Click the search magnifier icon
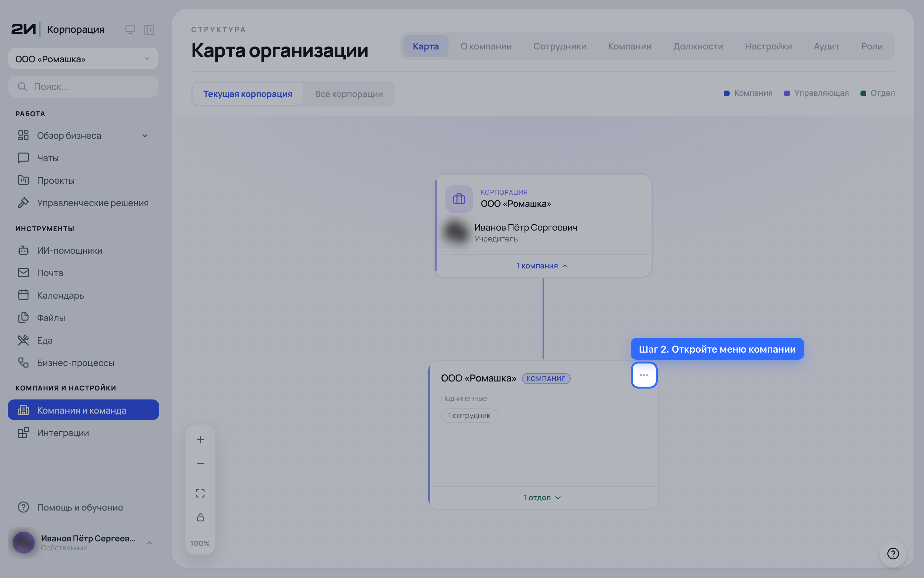The height and width of the screenshot is (578, 924). click(22, 87)
